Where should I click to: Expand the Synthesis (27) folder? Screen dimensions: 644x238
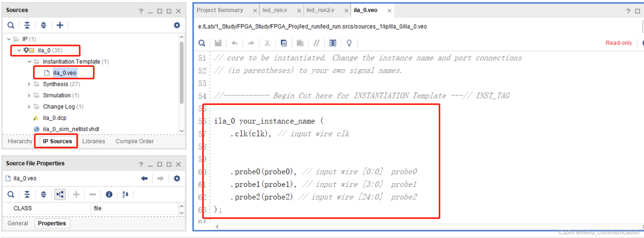(x=29, y=84)
